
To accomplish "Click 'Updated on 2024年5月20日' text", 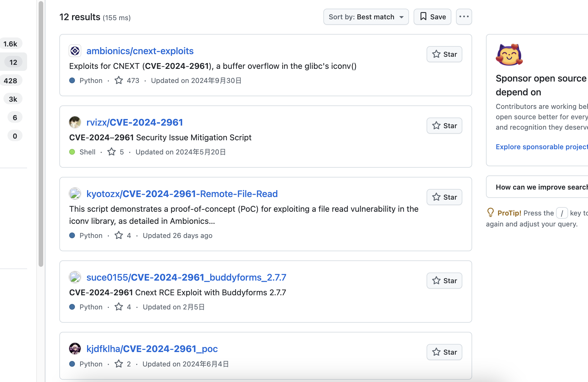I will (181, 152).
